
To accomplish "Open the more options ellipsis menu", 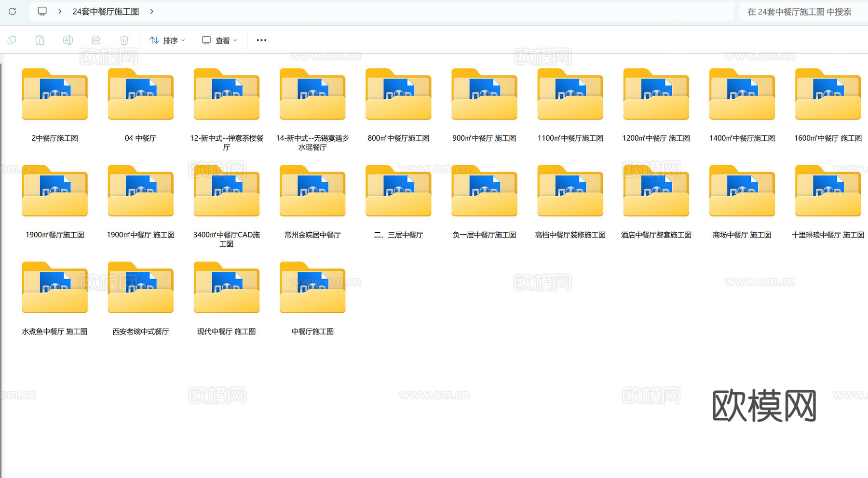I will 261,40.
